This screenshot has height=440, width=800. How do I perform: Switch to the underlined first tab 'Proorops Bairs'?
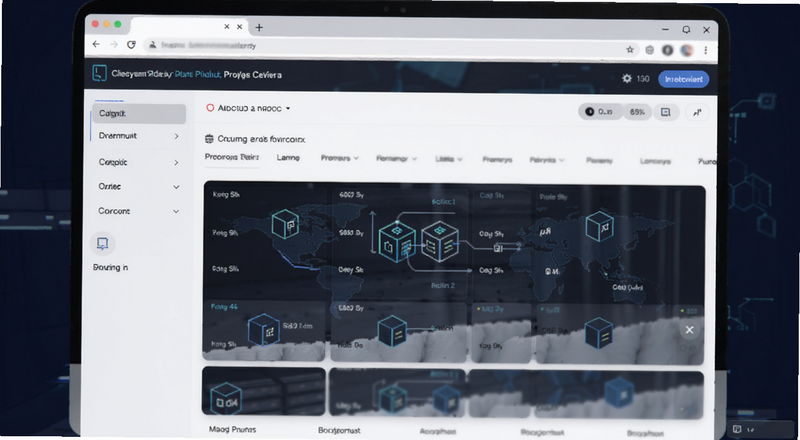click(x=232, y=157)
